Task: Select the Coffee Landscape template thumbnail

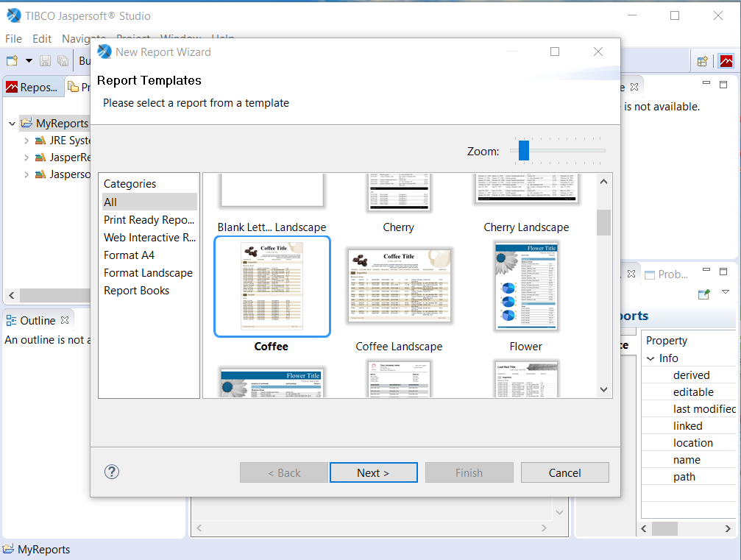Action: click(400, 286)
